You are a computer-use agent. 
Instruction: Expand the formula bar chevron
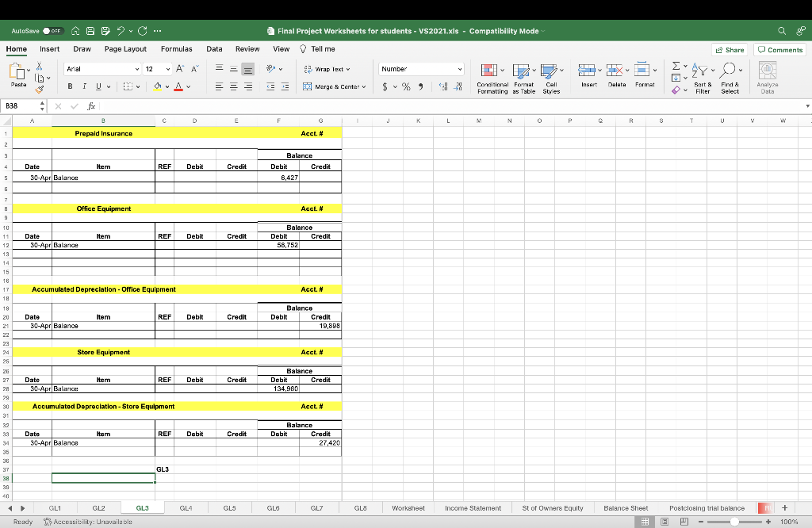[807, 106]
